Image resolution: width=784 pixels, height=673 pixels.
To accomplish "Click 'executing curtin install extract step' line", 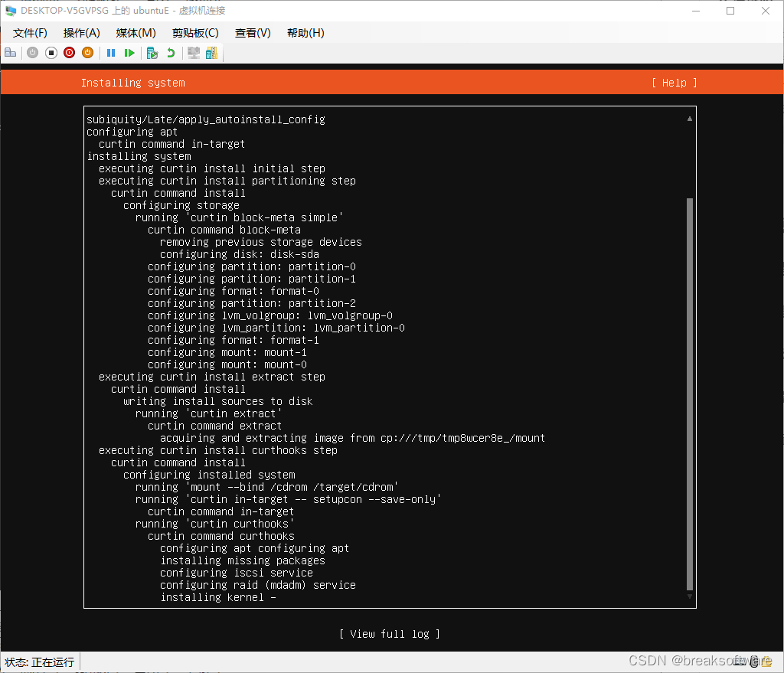I will tap(212, 377).
